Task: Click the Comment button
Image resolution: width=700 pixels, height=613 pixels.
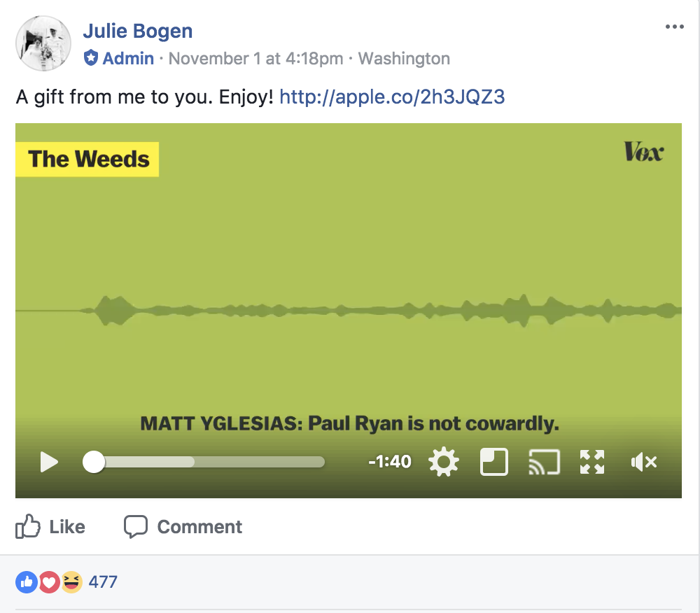Action: pyautogui.click(x=183, y=526)
